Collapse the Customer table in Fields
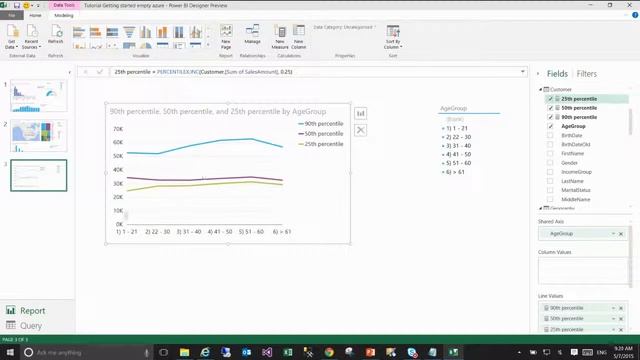This screenshot has width=640, height=360. click(x=540, y=89)
